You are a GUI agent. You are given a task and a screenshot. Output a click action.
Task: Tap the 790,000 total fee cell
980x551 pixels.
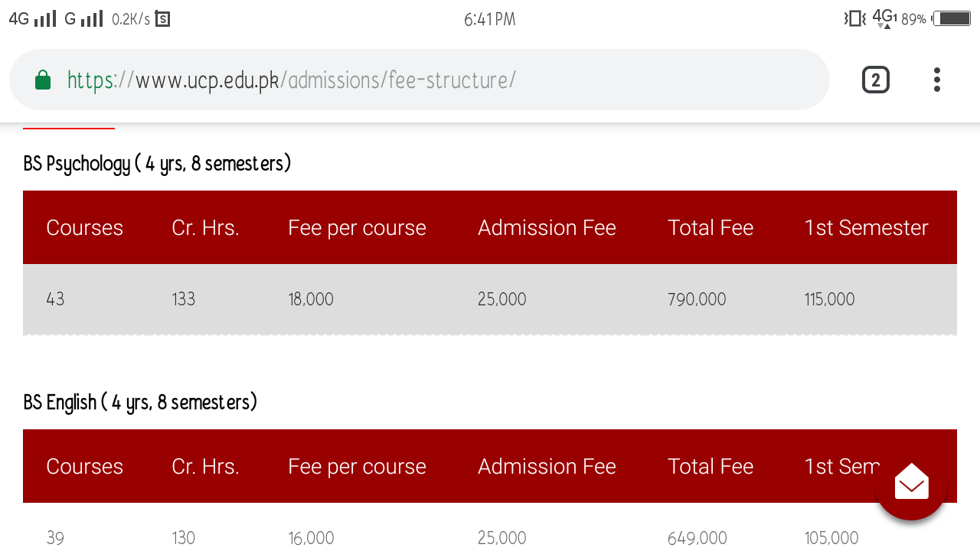tap(697, 299)
